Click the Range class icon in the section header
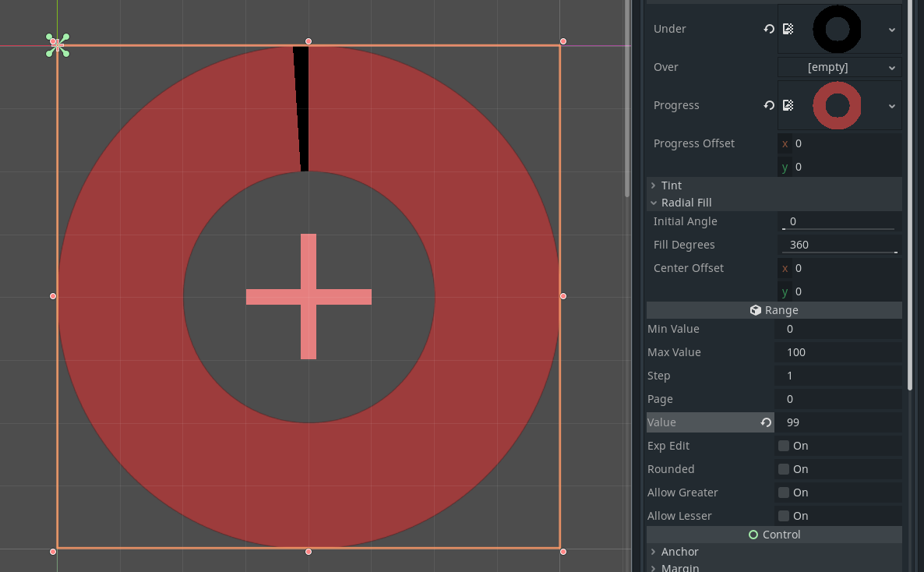Image resolution: width=924 pixels, height=572 pixels. [754, 309]
